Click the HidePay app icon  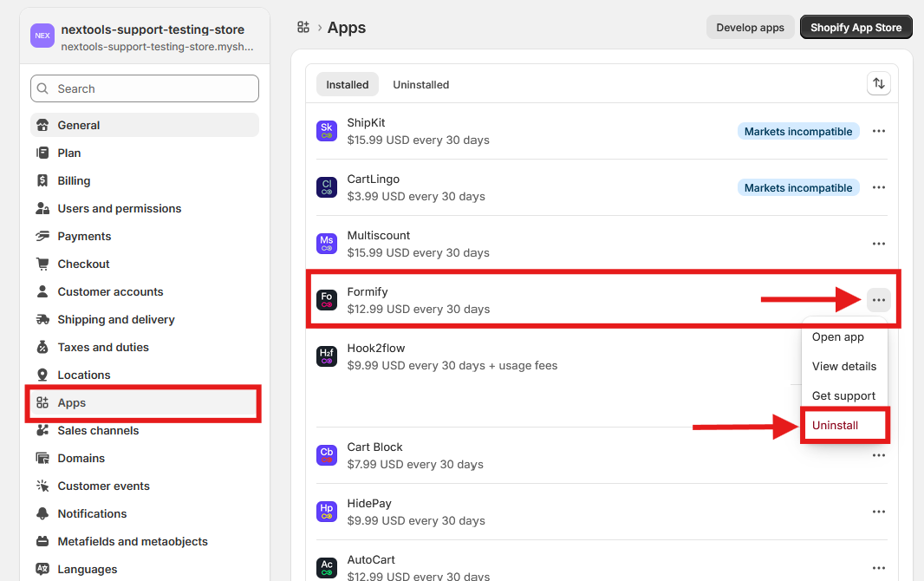click(327, 512)
